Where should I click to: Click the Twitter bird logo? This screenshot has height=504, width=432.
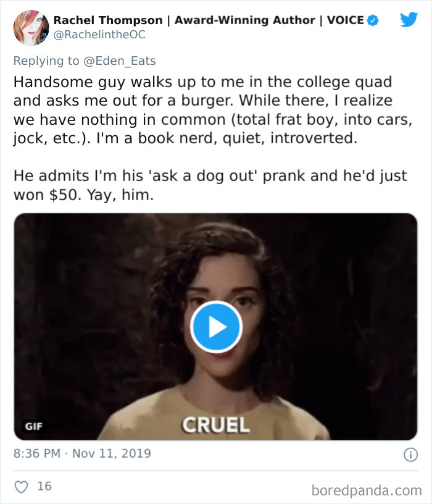(408, 20)
